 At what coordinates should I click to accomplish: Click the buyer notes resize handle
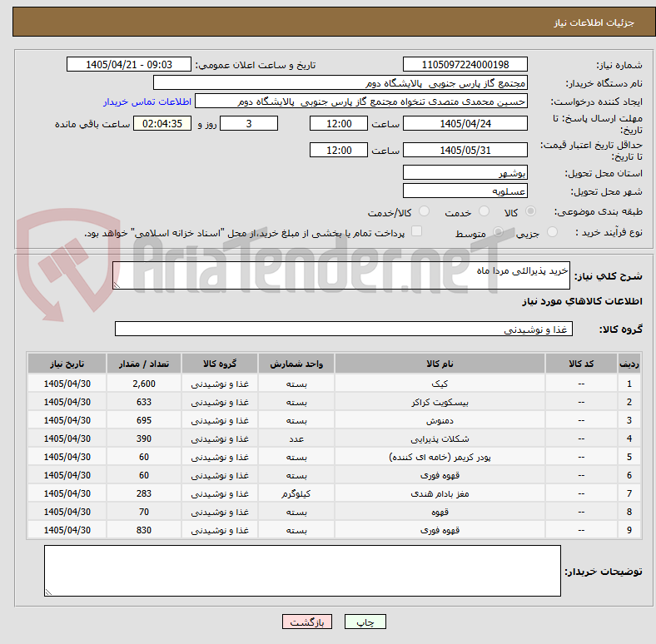point(48,592)
